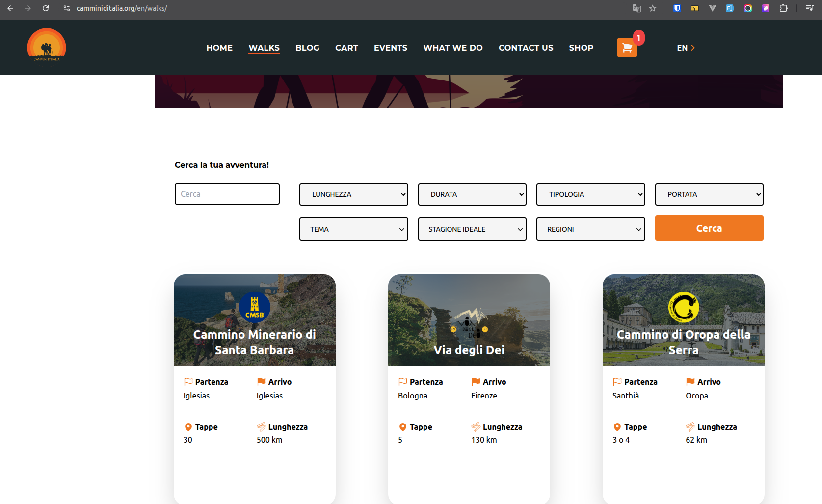The width and height of the screenshot is (822, 504).
Task: Click the '3 o 4' stages value
Action: coord(621,440)
